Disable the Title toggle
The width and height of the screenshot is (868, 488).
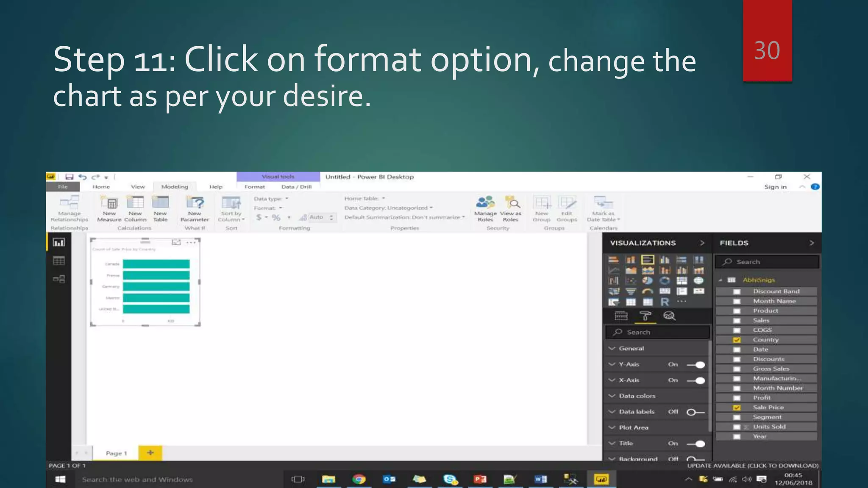696,444
